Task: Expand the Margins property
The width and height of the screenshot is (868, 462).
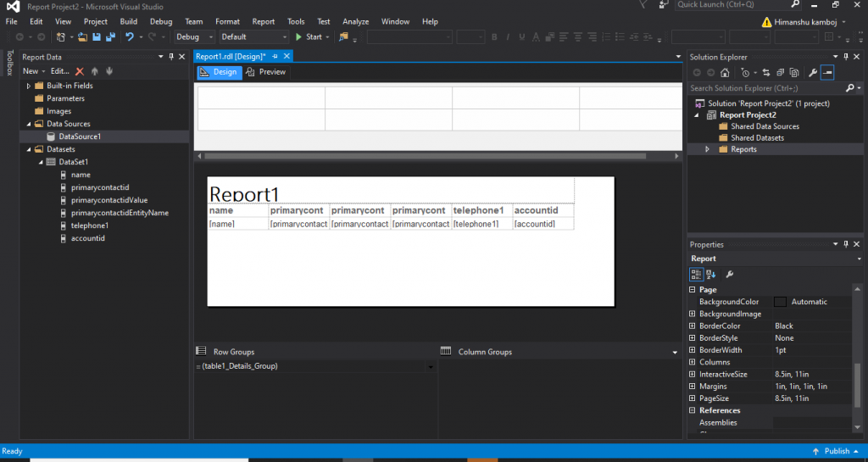Action: [693, 387]
